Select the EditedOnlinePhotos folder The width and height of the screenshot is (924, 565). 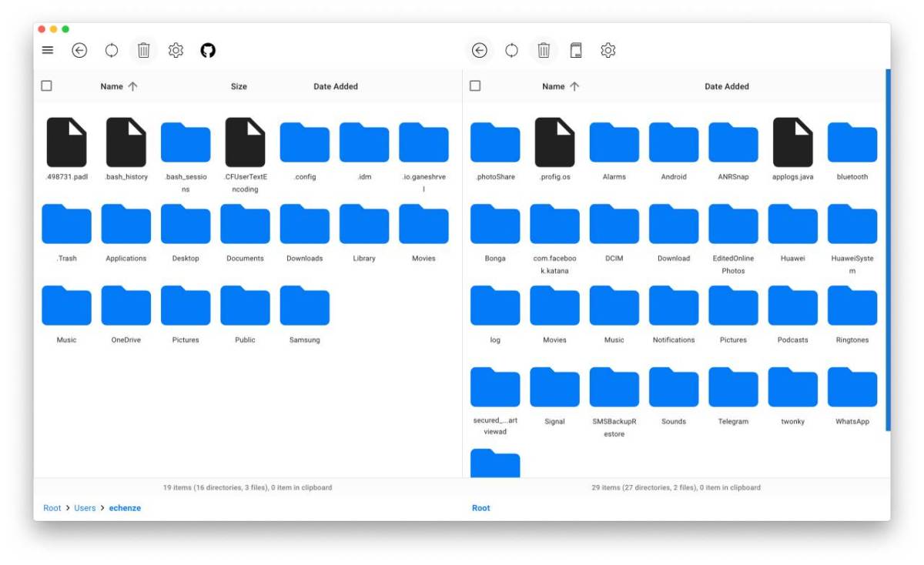tap(733, 238)
